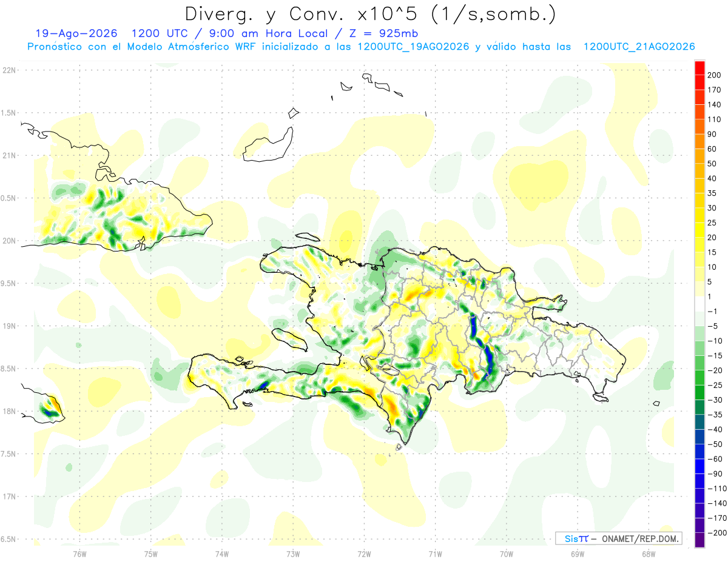Click the '-40' color scale value

tap(715, 429)
